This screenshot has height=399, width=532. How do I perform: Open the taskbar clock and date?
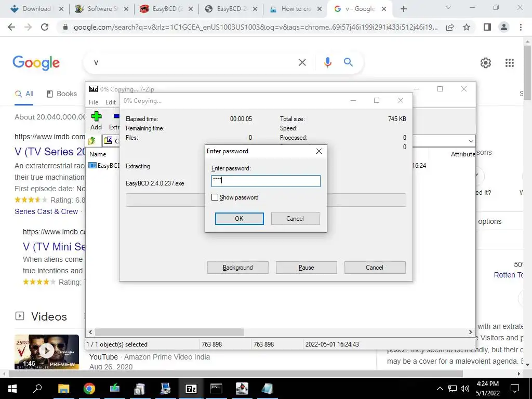488,389
